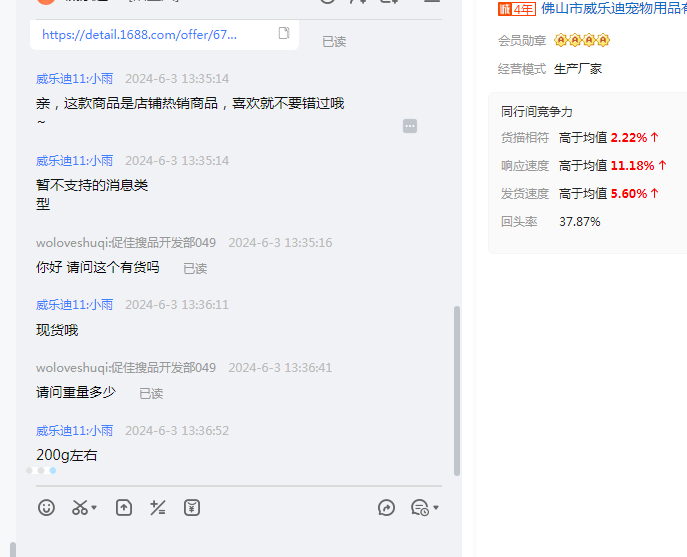Viewport: 687px width, 557px height.
Task: Click the typing indicator dots
Action: pos(41,470)
